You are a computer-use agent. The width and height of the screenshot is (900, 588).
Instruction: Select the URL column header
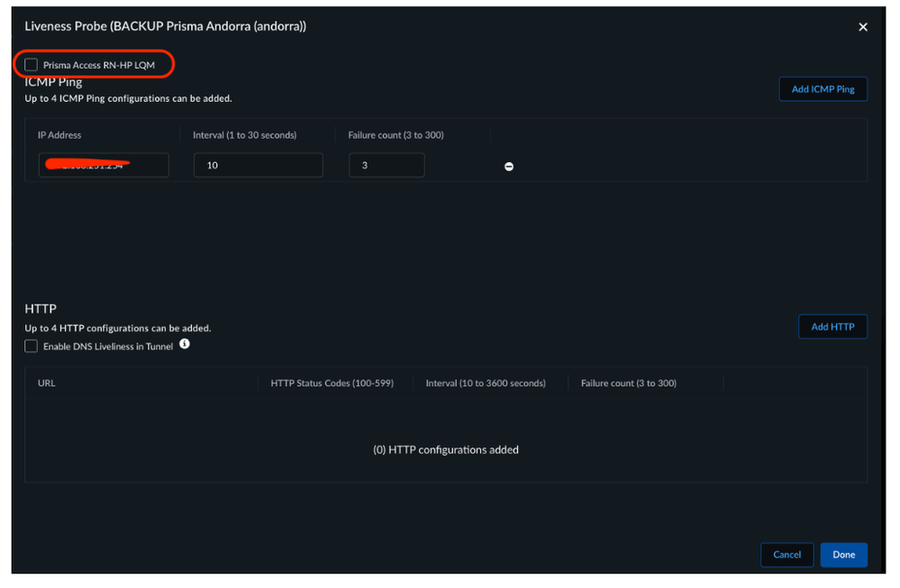point(47,384)
